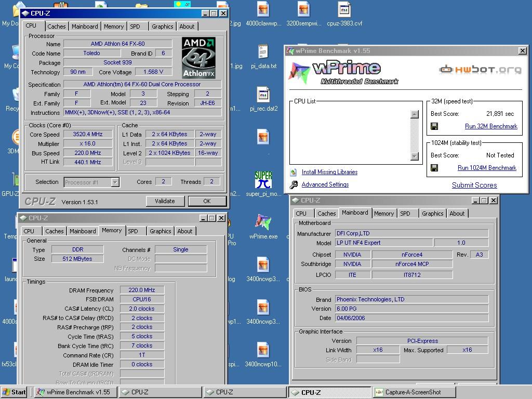Viewport: 532px width, 399px height.
Task: Open pi_rec.dat2 file icon
Action: 263,95
